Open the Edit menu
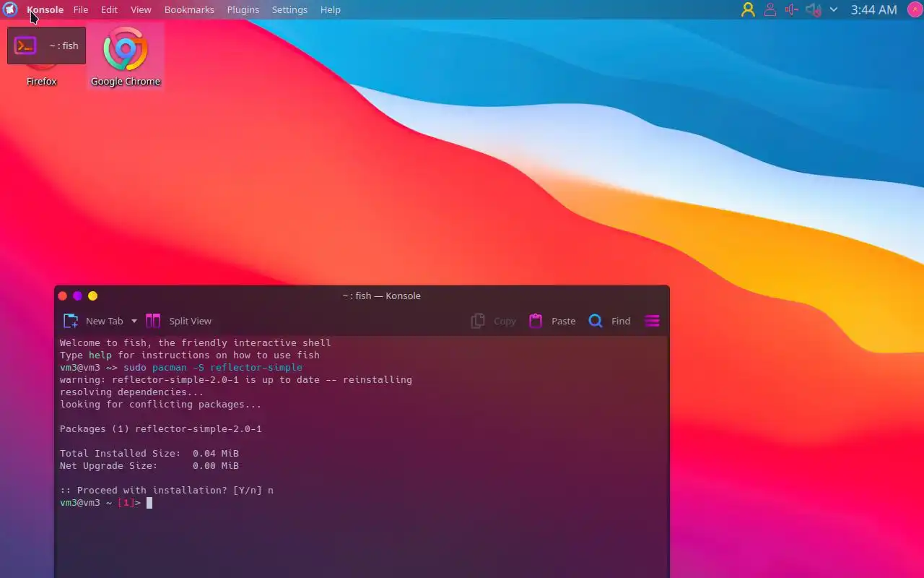Screen dimensions: 924x578 [109, 9]
